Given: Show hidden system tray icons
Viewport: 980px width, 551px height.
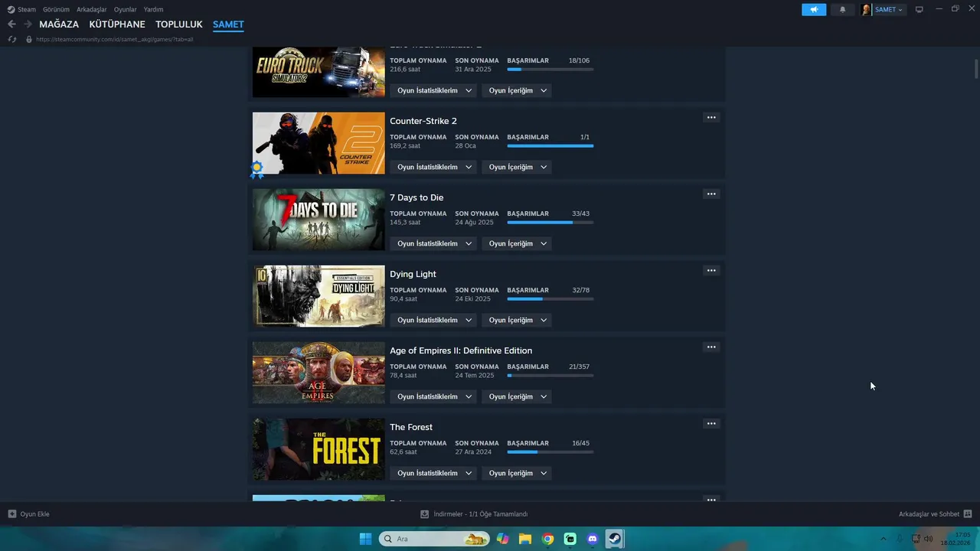Looking at the screenshot, I should click(884, 539).
